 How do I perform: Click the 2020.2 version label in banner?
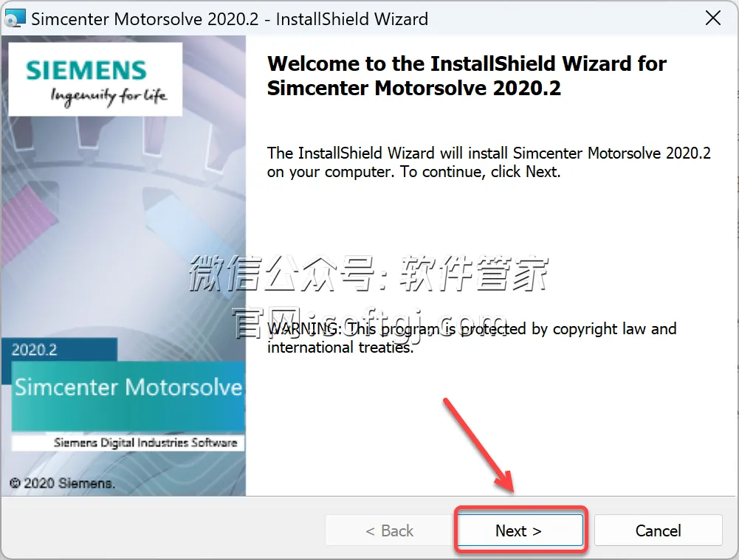point(35,350)
